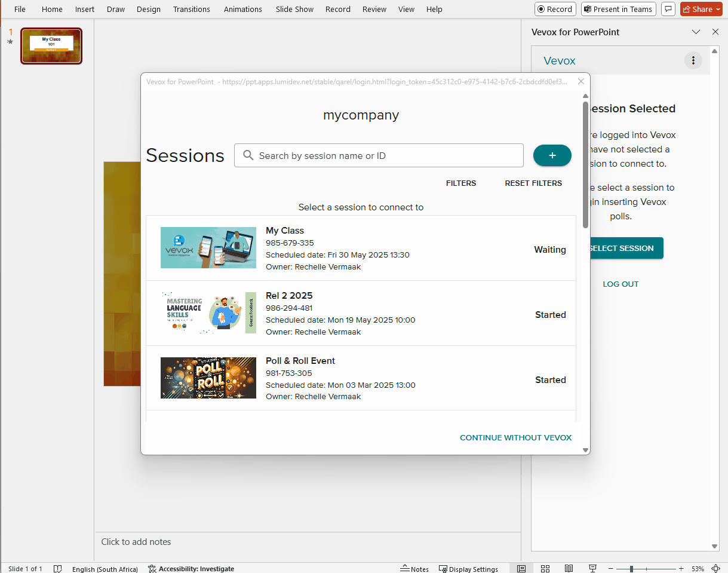The width and height of the screenshot is (728, 573).
Task: Click the "Click to add notes" area
Action: pyautogui.click(x=308, y=542)
